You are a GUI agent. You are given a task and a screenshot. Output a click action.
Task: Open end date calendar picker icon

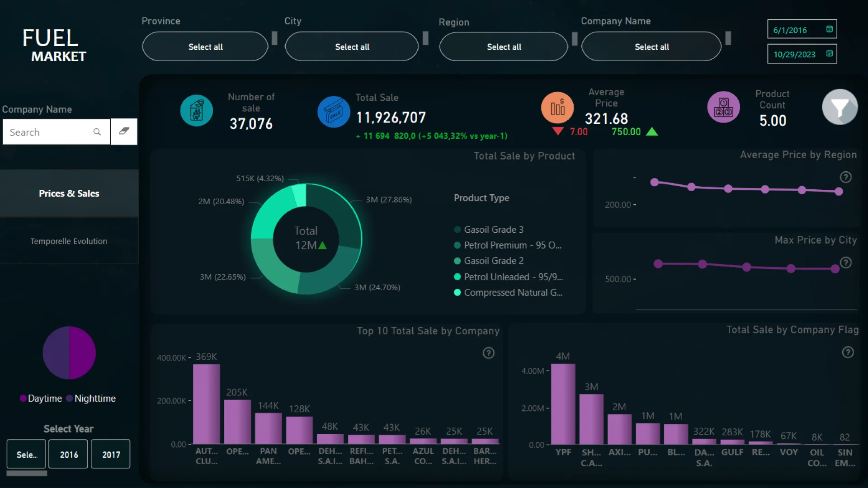(x=829, y=54)
